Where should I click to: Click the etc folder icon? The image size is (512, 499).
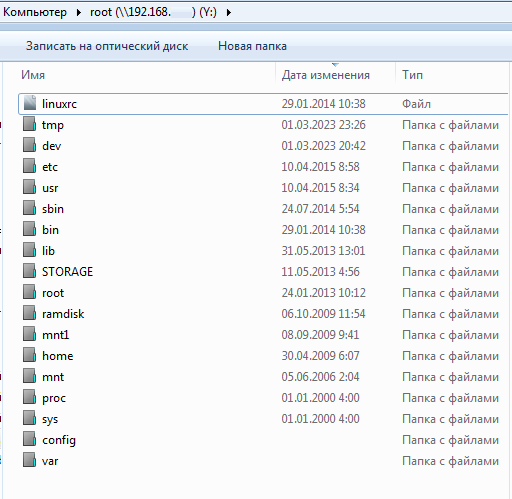click(30, 166)
